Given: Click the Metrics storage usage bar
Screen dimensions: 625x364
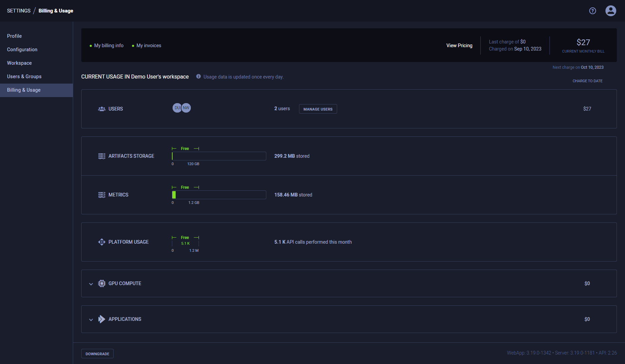Looking at the screenshot, I should click(x=219, y=195).
